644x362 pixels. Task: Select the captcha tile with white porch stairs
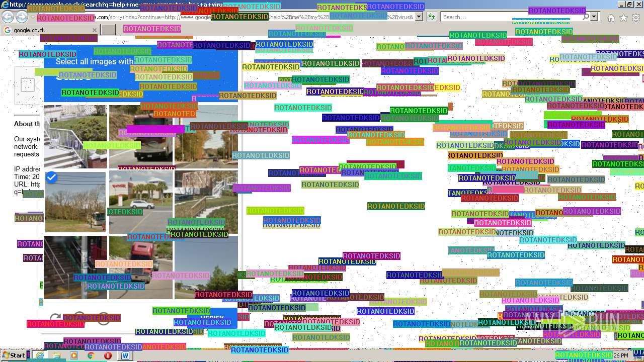(75, 136)
